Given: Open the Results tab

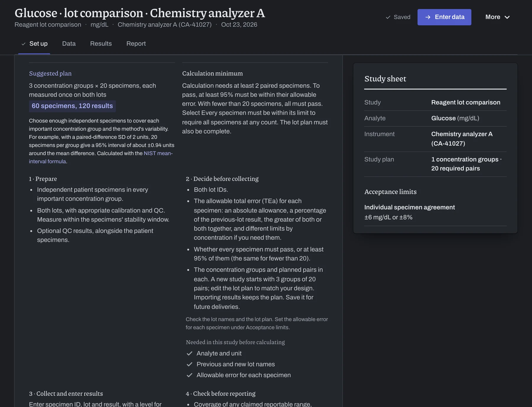Looking at the screenshot, I should [101, 44].
